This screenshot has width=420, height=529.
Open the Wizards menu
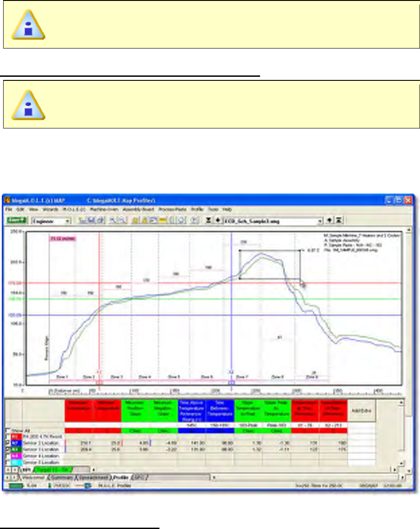(x=51, y=210)
